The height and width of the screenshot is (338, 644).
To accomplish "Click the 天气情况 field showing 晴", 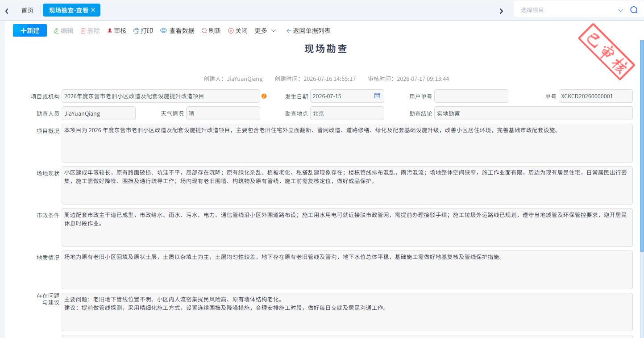I will (x=223, y=113).
